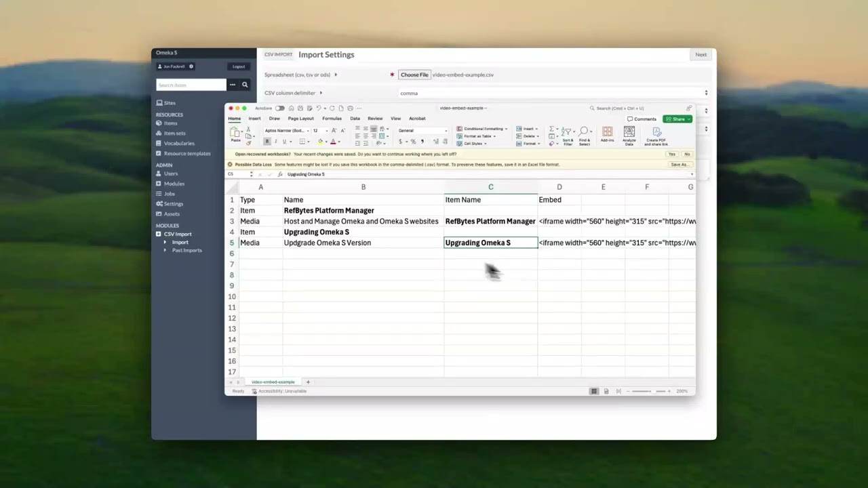This screenshot has height=488, width=868.
Task: Toggle Bold formatting
Action: click(267, 142)
